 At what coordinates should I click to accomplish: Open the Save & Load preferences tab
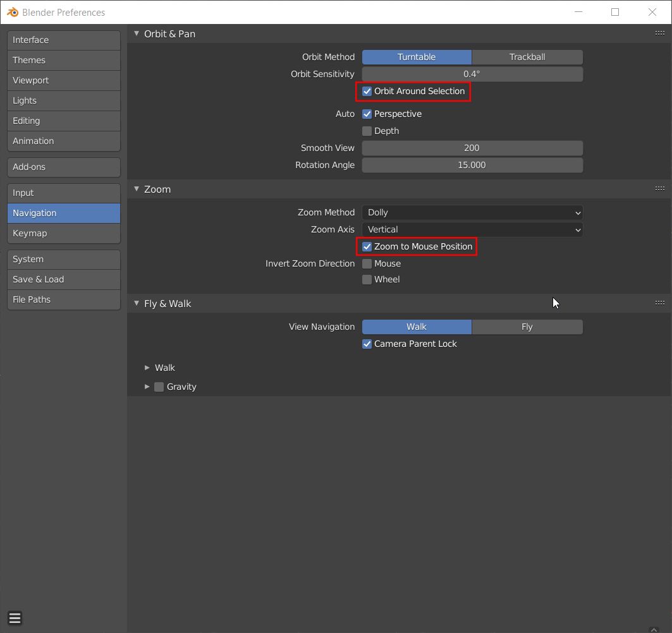point(64,279)
